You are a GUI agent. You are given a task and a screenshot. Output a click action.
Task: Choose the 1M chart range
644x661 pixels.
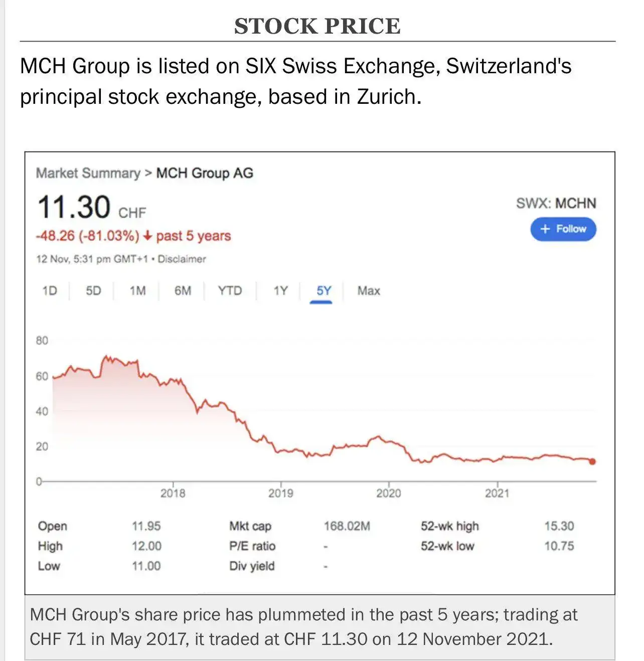tap(137, 291)
